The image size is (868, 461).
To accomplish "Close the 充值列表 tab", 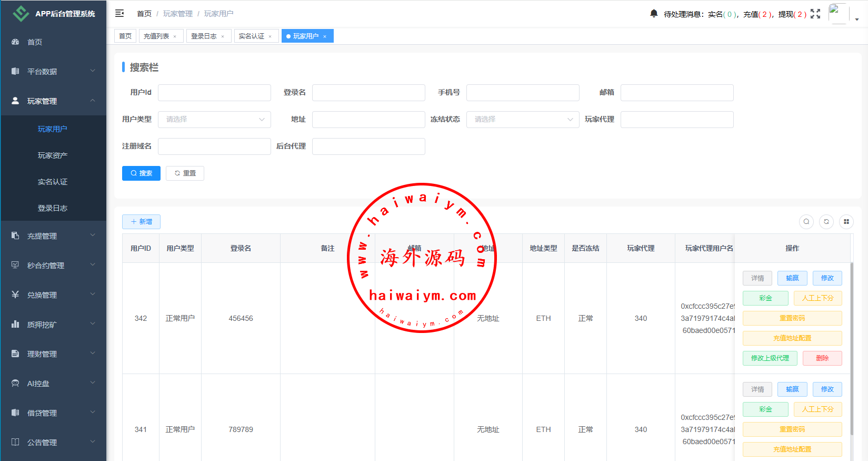I will click(x=175, y=36).
